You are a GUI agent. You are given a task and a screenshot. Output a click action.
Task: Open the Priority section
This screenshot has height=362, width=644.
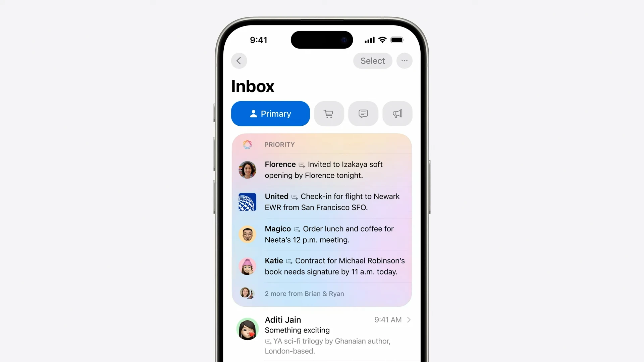click(x=279, y=144)
